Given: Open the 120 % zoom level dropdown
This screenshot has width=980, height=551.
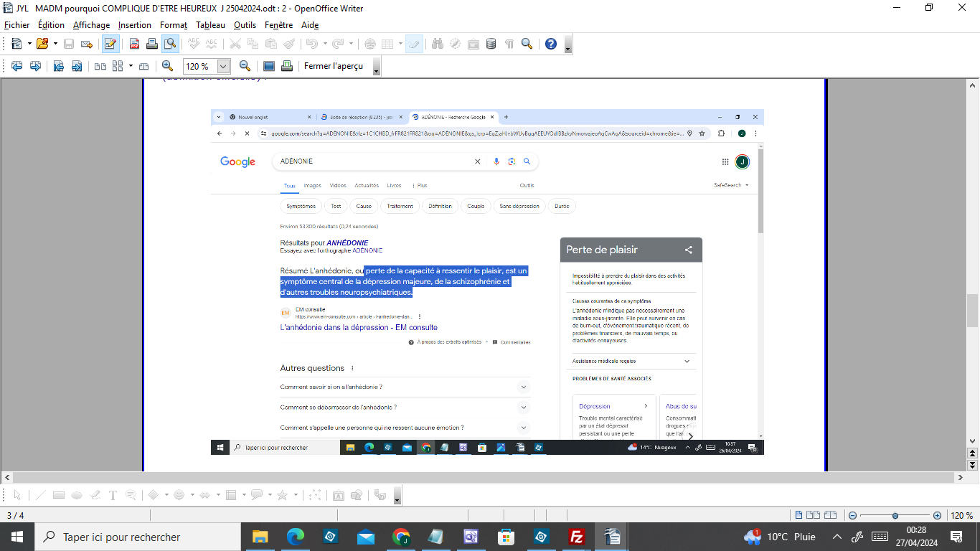Looking at the screenshot, I should click(223, 66).
